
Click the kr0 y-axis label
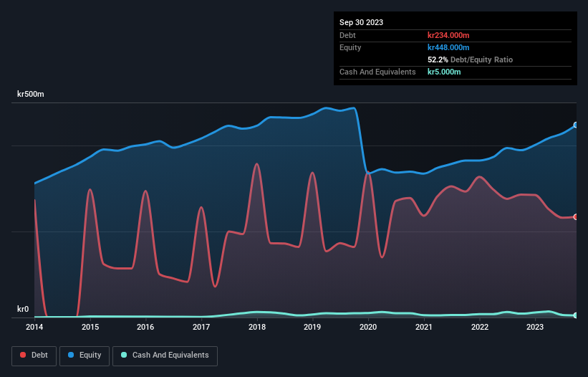(23, 309)
